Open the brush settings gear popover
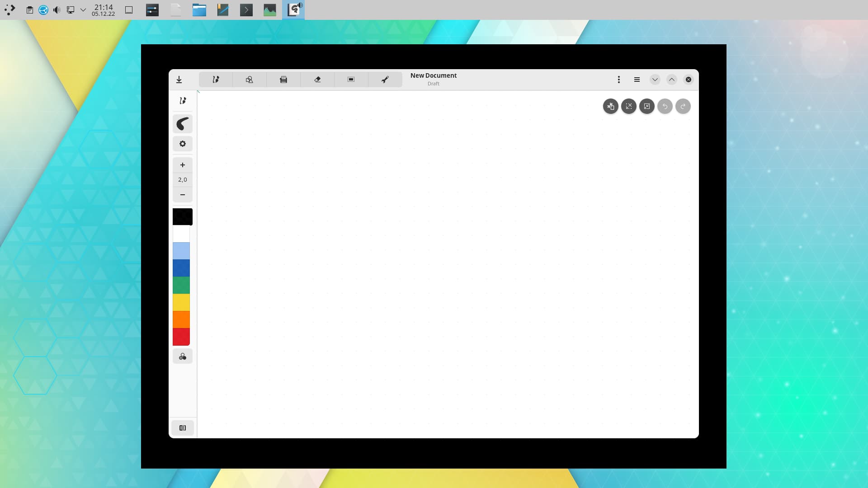 tap(183, 144)
